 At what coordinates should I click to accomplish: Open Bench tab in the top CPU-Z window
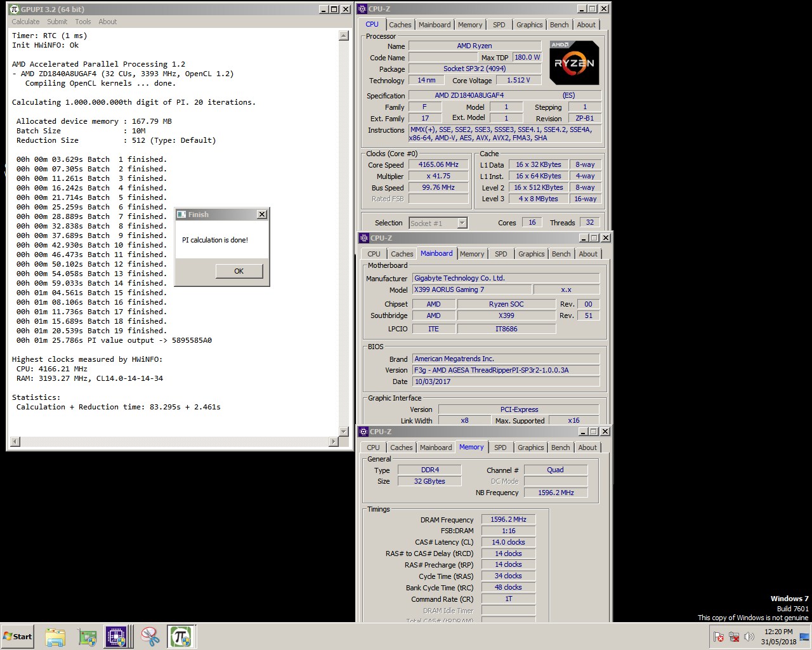(559, 25)
